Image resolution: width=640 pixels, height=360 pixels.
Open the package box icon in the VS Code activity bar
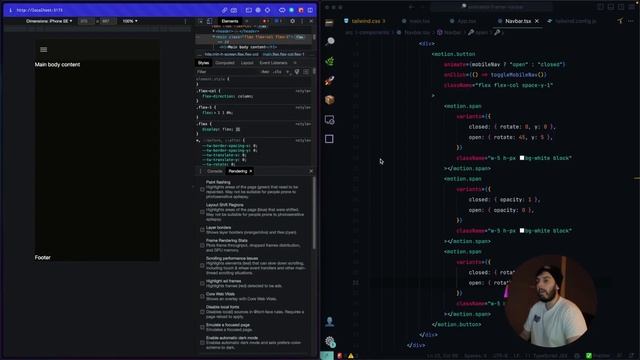330,100
